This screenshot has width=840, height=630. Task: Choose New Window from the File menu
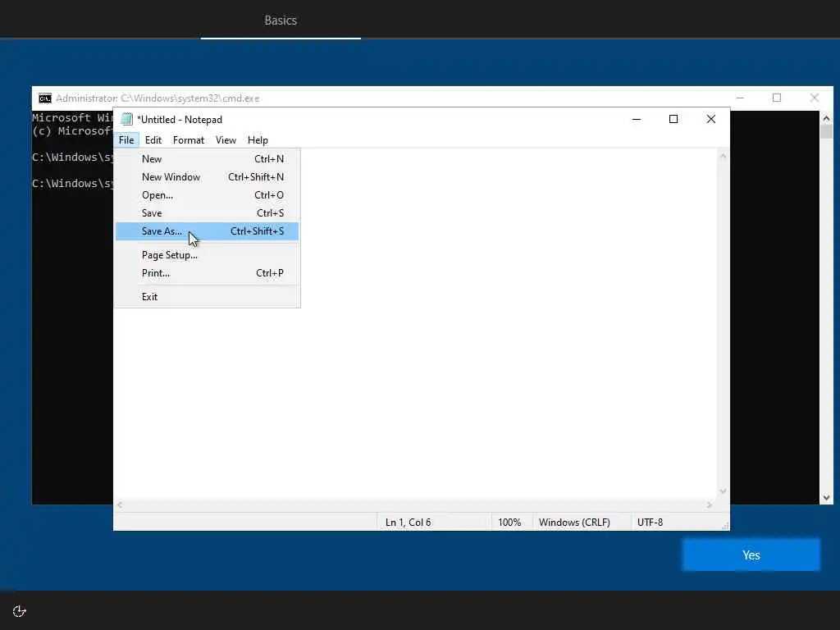click(x=207, y=177)
